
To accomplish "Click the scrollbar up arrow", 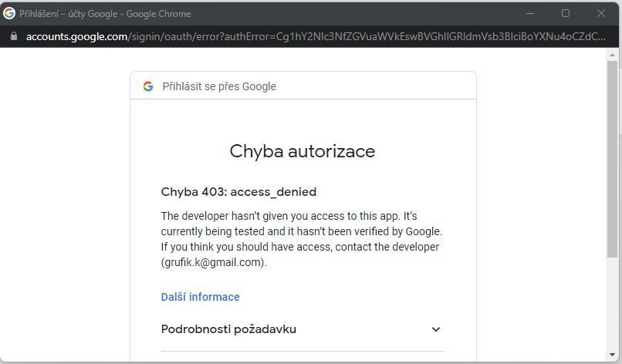I will 613,55.
